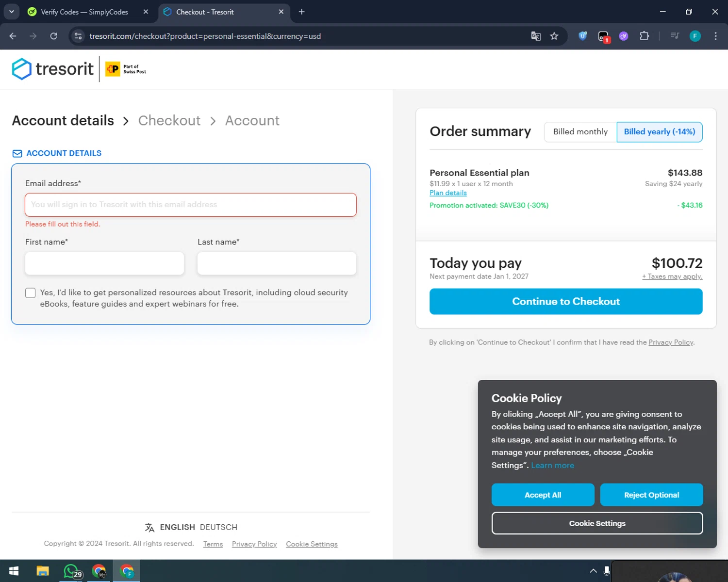Open the Bitwarden shield extension
Screen dimensions: 728x582
(x=583, y=36)
